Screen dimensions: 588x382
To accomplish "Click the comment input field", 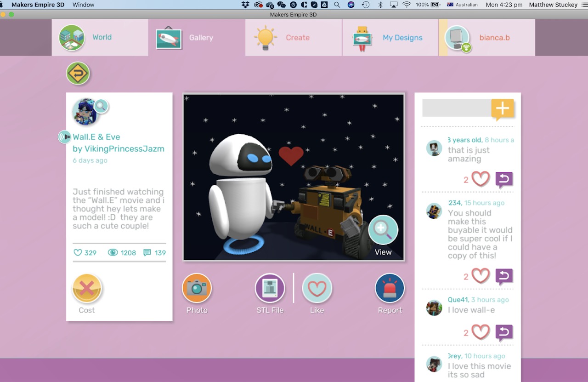I will pyautogui.click(x=457, y=108).
